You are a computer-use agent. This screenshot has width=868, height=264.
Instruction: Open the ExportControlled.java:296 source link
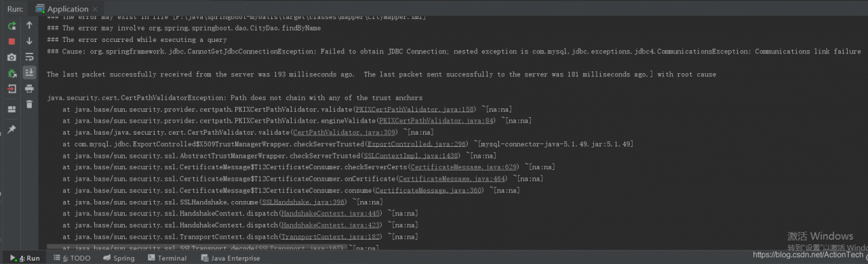pos(416,144)
